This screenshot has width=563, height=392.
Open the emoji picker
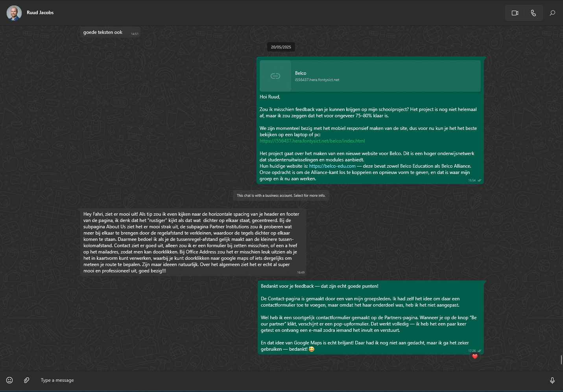click(x=9, y=380)
